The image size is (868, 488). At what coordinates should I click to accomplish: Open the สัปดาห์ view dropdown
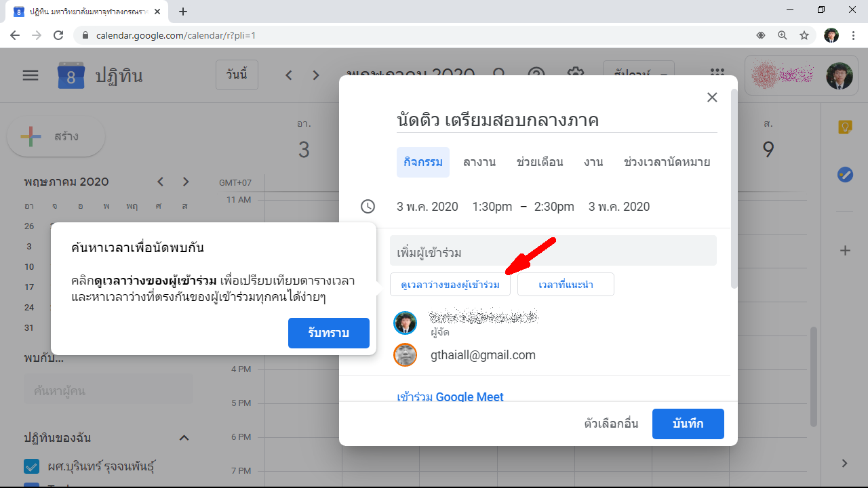point(638,75)
